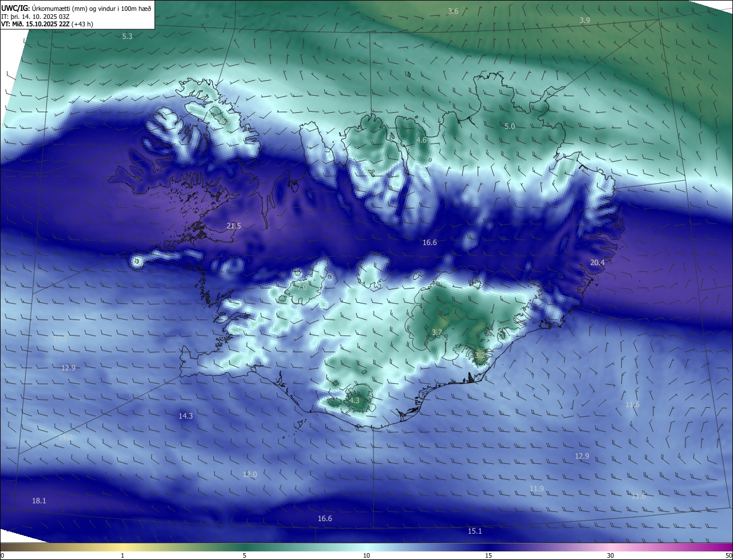Click the 21.5 precipitable water value label
The height and width of the screenshot is (560, 733).
pyautogui.click(x=234, y=226)
